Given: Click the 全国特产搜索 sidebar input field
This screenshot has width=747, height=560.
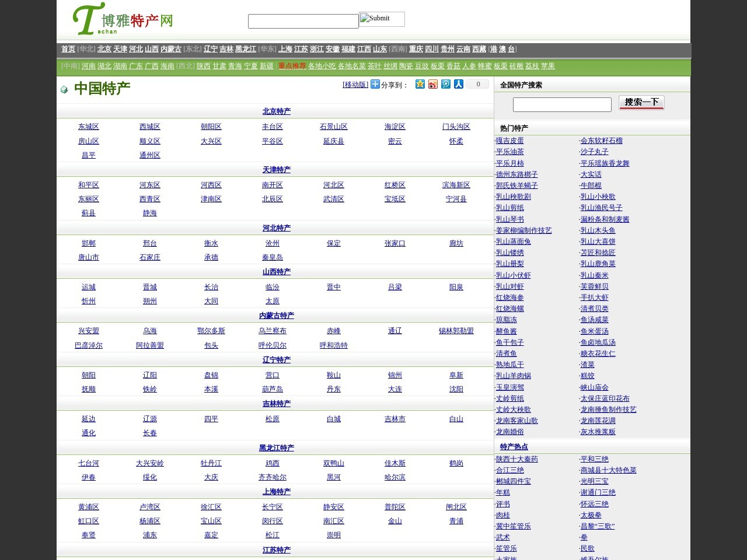Looking at the screenshot, I should [562, 104].
